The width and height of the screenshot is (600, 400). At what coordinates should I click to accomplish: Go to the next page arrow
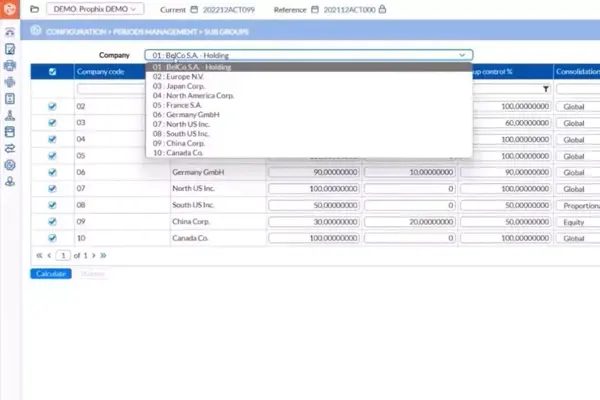click(x=94, y=255)
